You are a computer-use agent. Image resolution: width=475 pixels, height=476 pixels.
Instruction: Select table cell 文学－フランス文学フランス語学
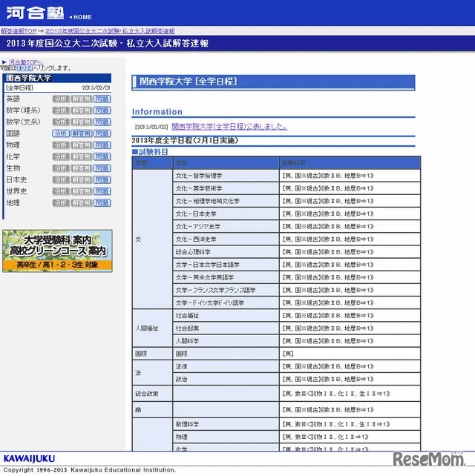point(226,291)
